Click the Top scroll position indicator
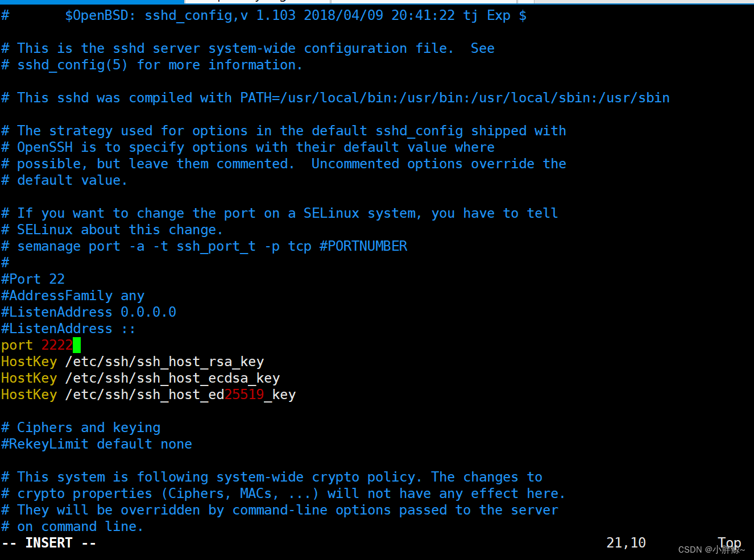This screenshot has width=754, height=560. coord(730,543)
